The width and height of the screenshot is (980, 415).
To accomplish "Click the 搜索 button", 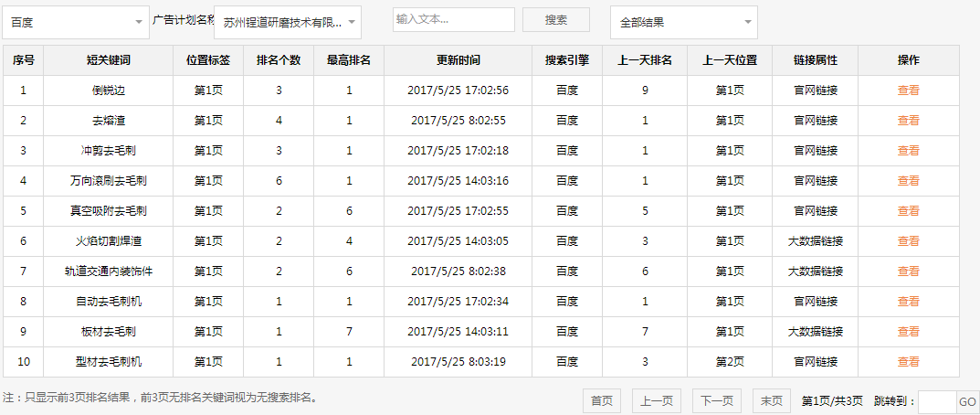I will [x=556, y=19].
